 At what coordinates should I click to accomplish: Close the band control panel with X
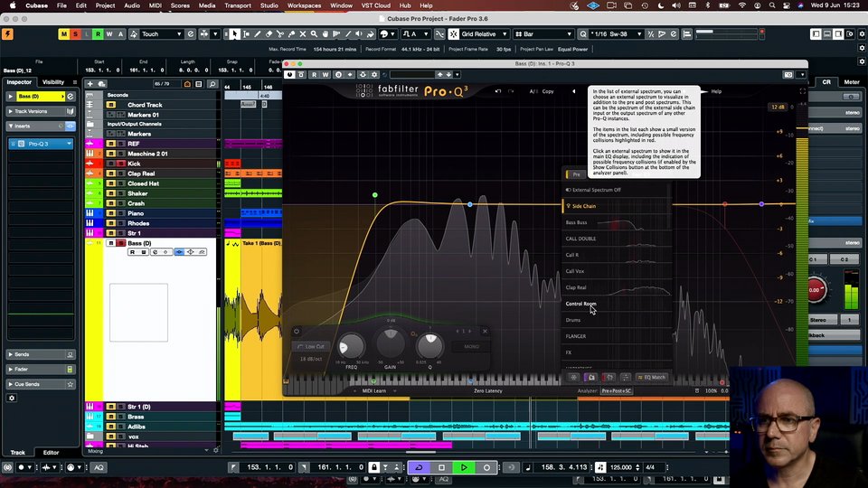(x=485, y=332)
